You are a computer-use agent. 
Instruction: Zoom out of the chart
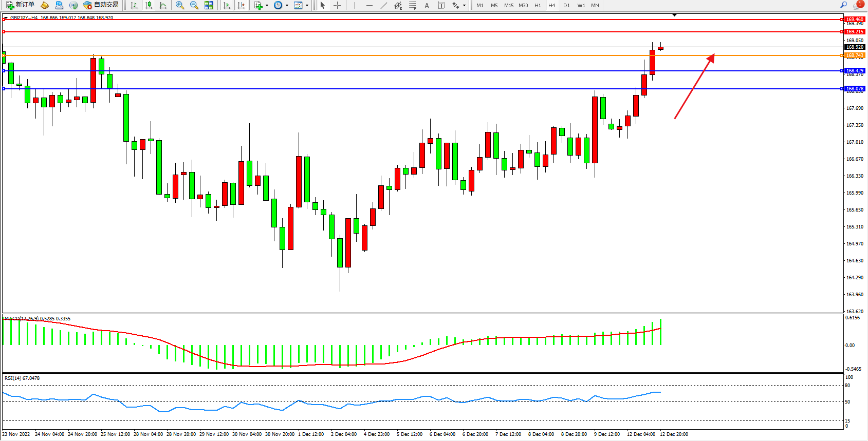(x=194, y=5)
